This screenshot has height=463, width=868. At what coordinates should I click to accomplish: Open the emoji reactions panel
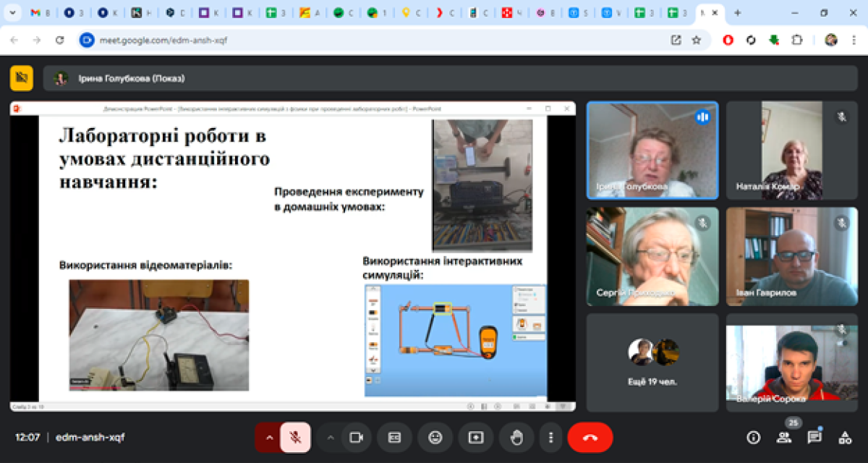click(435, 438)
